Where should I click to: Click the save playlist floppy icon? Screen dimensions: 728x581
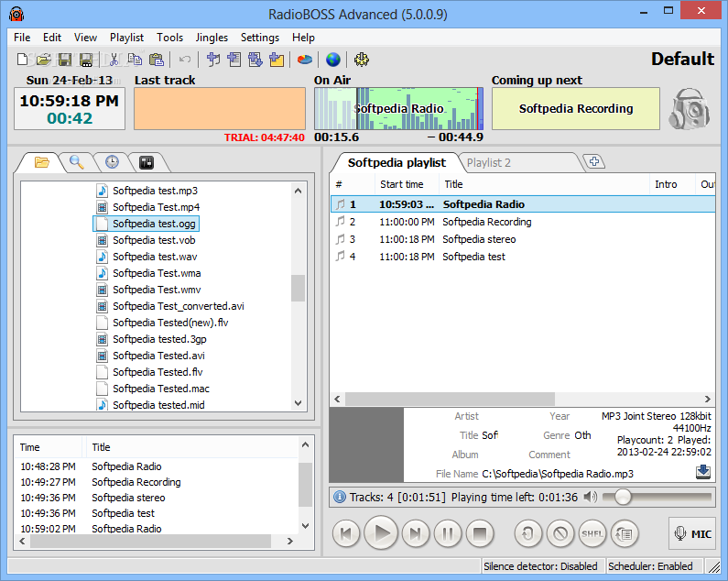coord(64,60)
